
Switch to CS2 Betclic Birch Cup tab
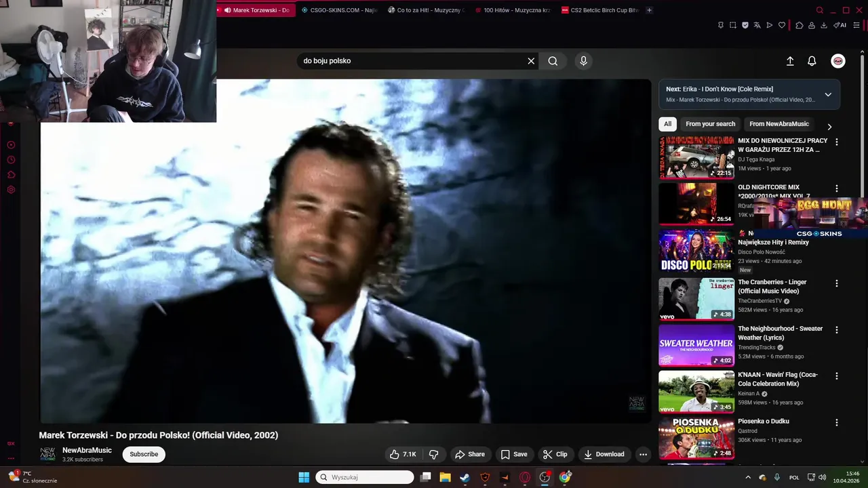599,10
